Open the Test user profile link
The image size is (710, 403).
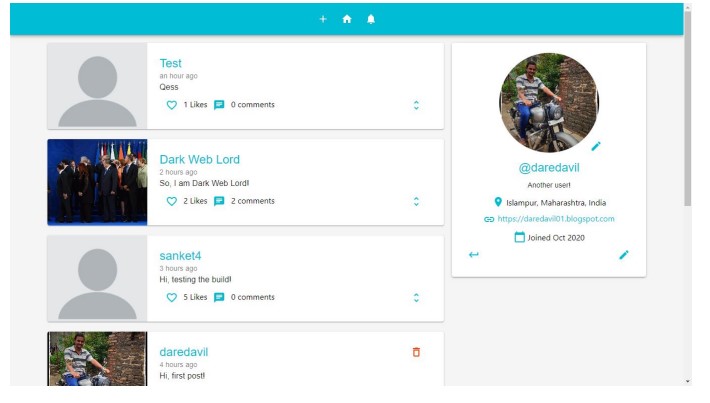pyautogui.click(x=170, y=63)
